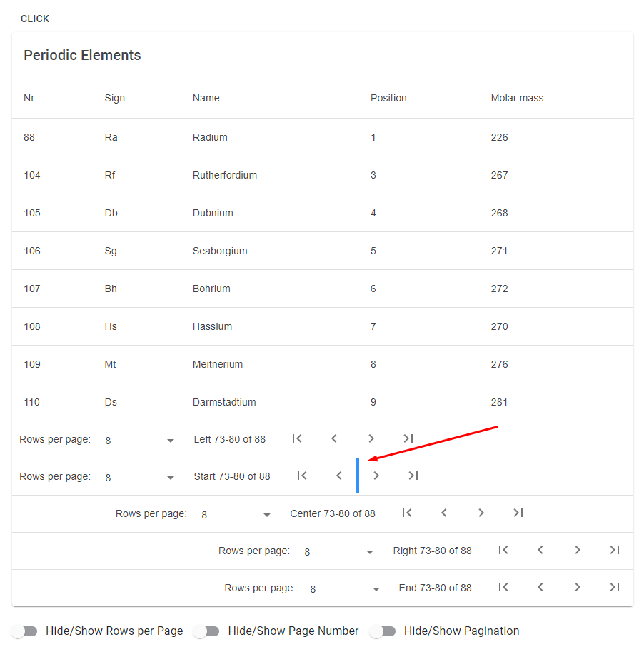Click previous page arrow in Left paginator
Screen dimensions: 644x652
coord(334,438)
